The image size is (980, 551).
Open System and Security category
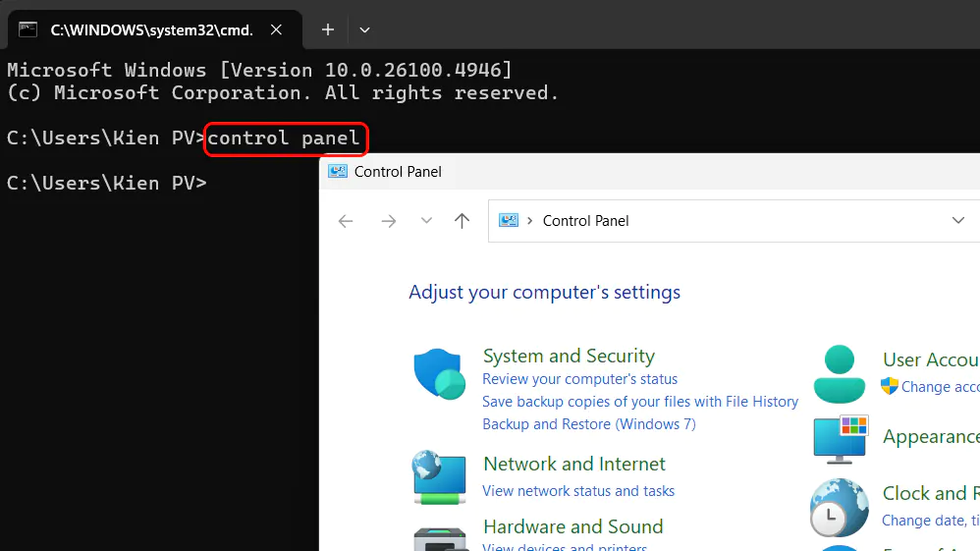tap(569, 356)
